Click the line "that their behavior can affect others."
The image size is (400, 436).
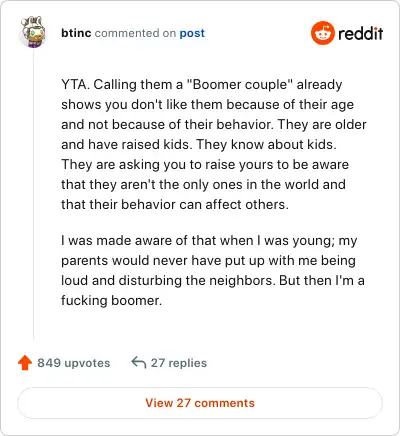coord(175,204)
